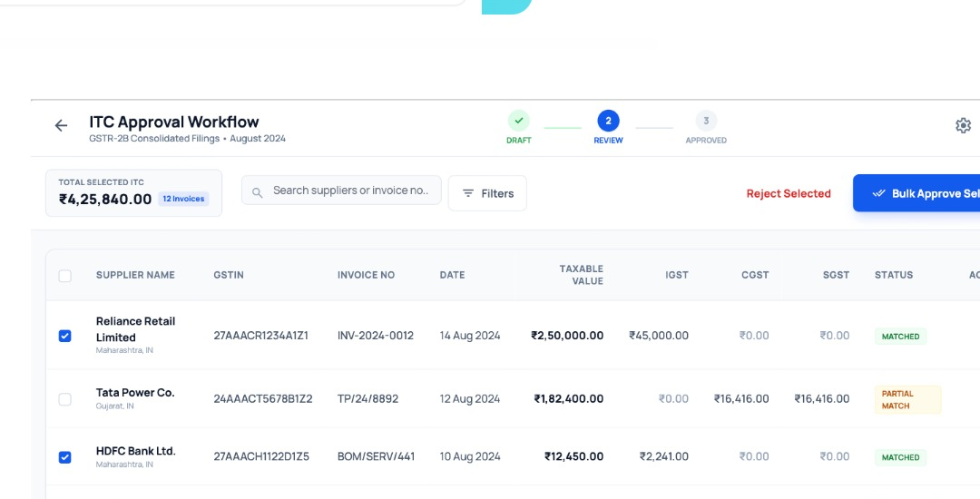Select the Approved step 3 circle

[x=706, y=121]
